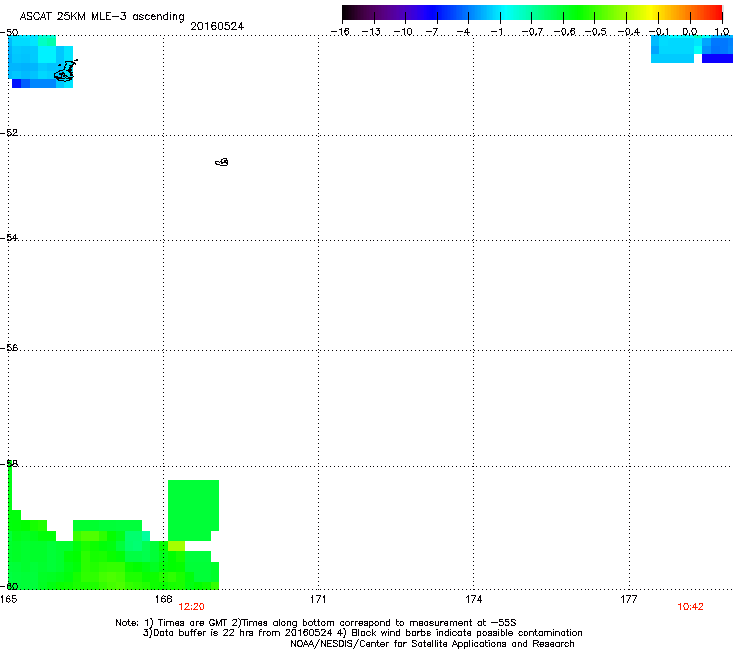This screenshot has height=650, width=740.
Task: Click the 168 longitude axis label
Action: pyautogui.click(x=163, y=599)
